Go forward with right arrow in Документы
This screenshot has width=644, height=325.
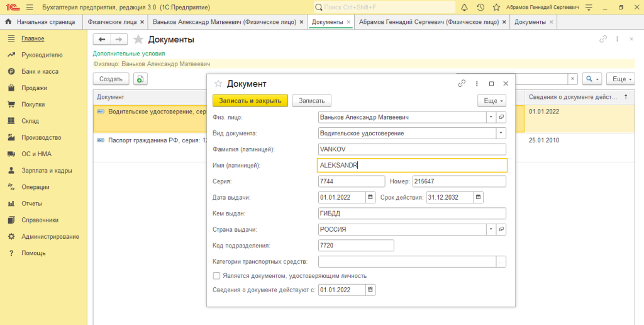coord(119,40)
